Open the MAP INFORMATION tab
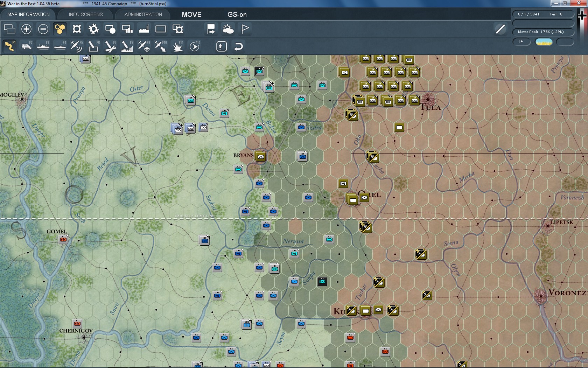588x368 pixels. [x=28, y=14]
